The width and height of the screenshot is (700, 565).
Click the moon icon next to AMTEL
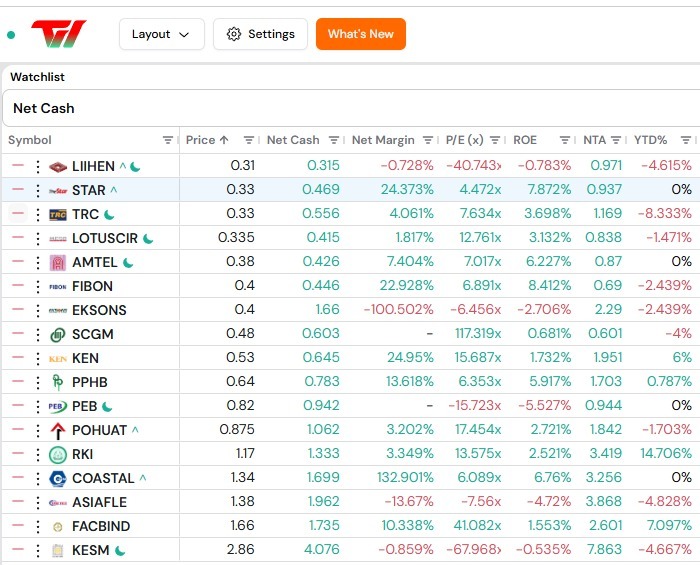(x=128, y=263)
